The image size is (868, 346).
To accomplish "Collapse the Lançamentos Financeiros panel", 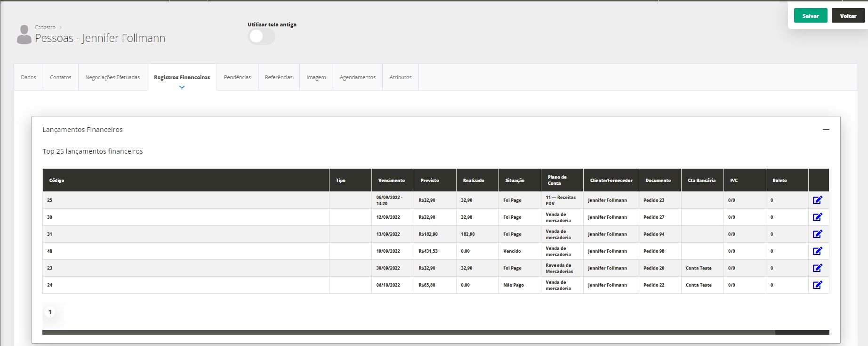I will pyautogui.click(x=826, y=130).
